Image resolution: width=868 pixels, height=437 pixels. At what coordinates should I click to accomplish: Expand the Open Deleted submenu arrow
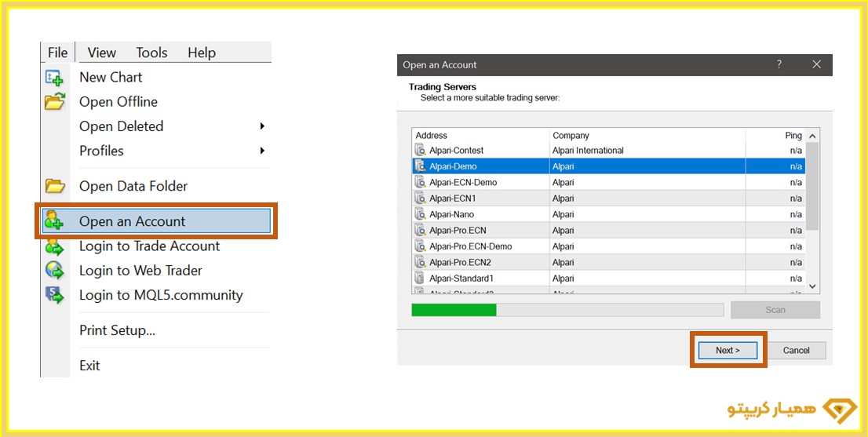[262, 126]
